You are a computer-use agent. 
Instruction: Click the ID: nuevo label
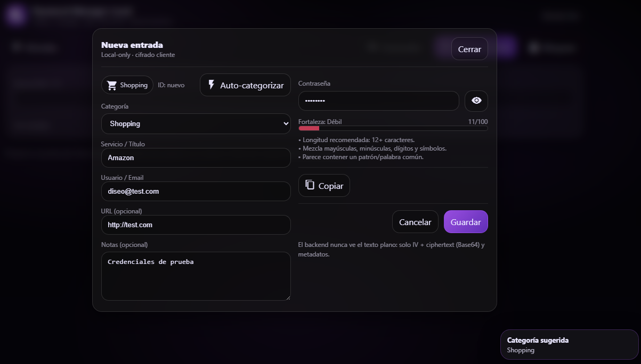click(171, 85)
